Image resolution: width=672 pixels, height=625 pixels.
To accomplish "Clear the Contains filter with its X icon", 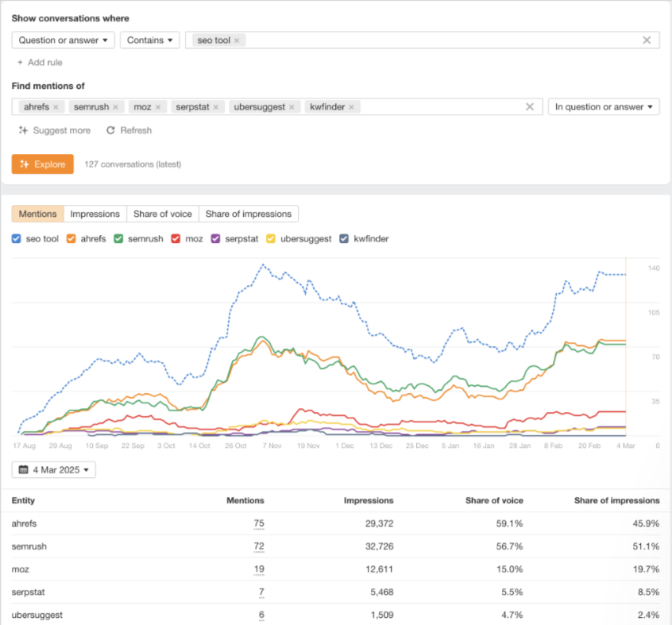I will click(647, 39).
